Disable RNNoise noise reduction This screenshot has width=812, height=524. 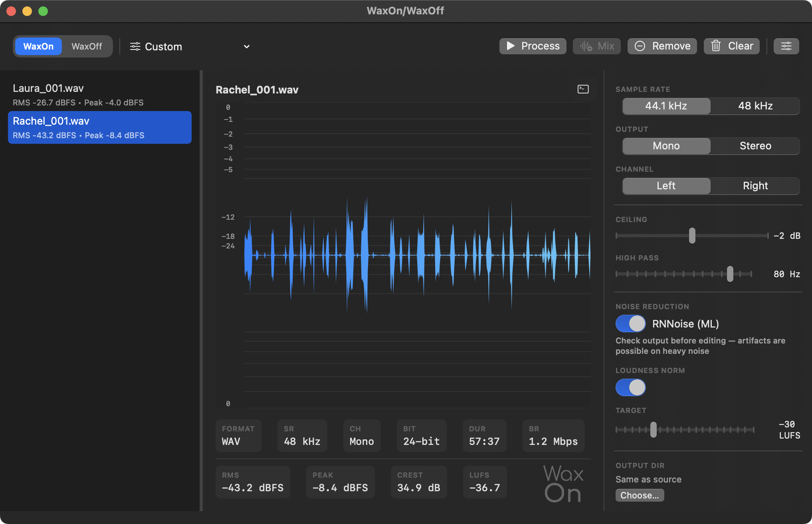630,324
